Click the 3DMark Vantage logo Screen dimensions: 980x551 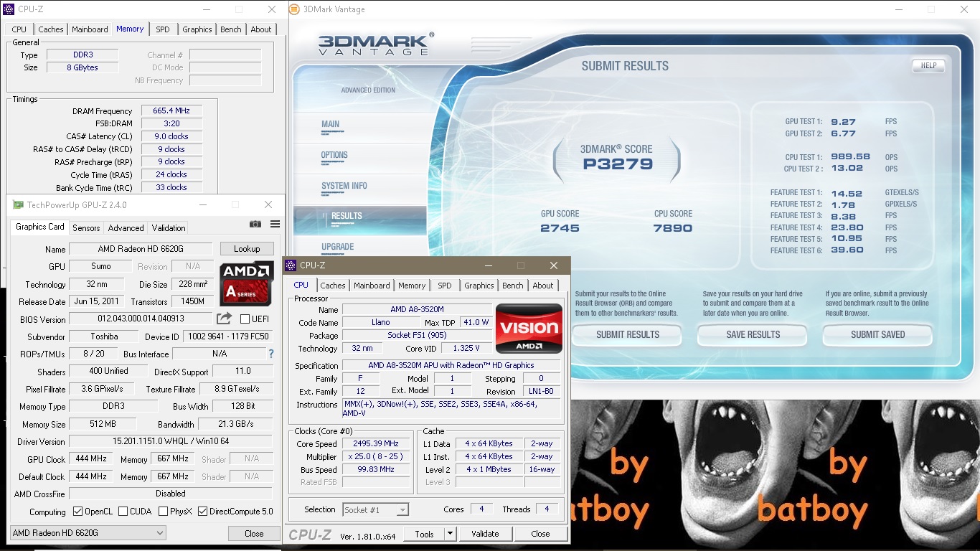[x=376, y=44]
